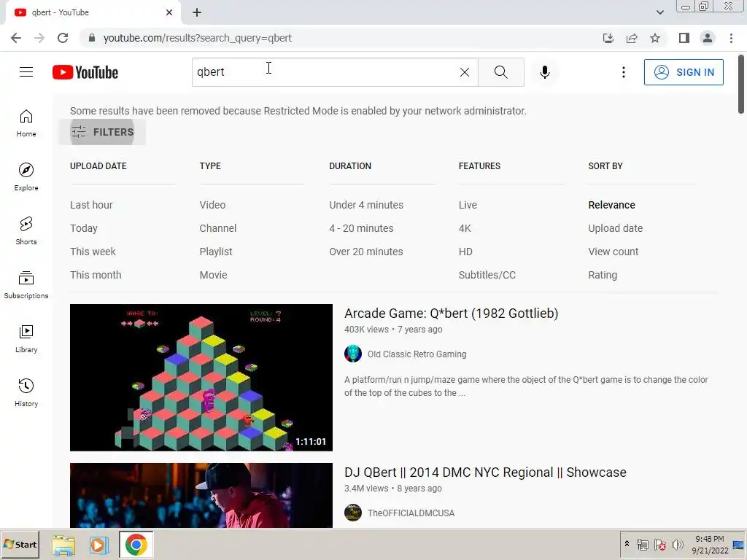Viewport: 747px width, 560px height.
Task: Select 4 - 20 minutes duration
Action: 362,228
